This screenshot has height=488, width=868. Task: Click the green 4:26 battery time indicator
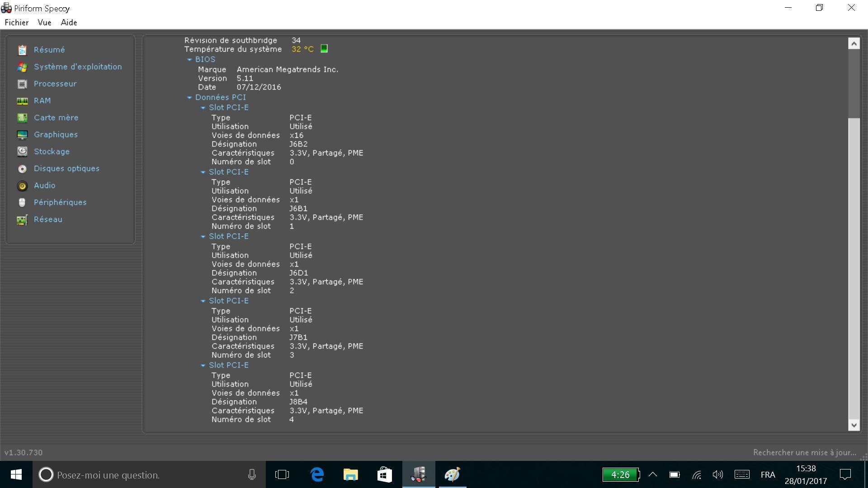pos(621,475)
